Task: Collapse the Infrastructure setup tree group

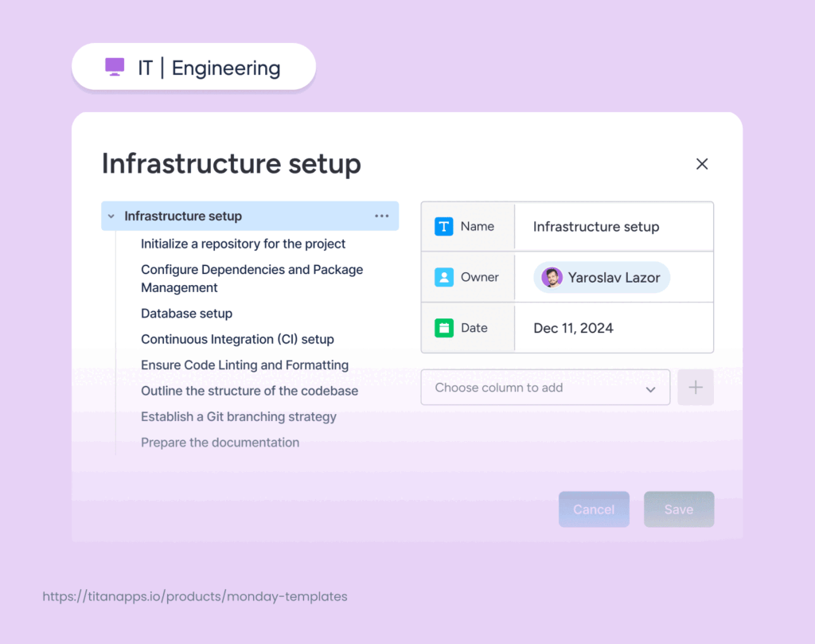Action: (x=111, y=217)
